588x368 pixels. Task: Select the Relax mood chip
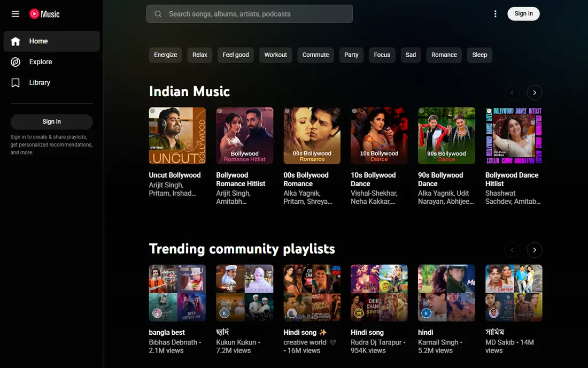pyautogui.click(x=199, y=55)
